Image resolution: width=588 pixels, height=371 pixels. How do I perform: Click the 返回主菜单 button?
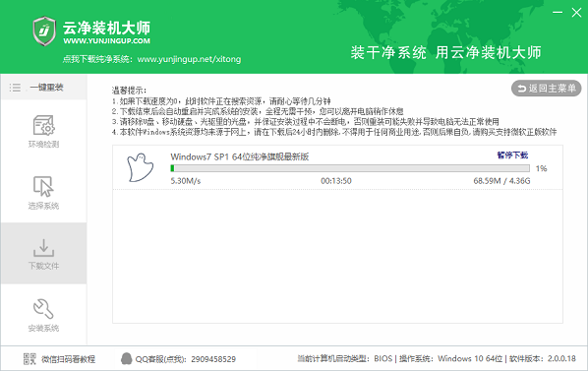click(x=546, y=89)
